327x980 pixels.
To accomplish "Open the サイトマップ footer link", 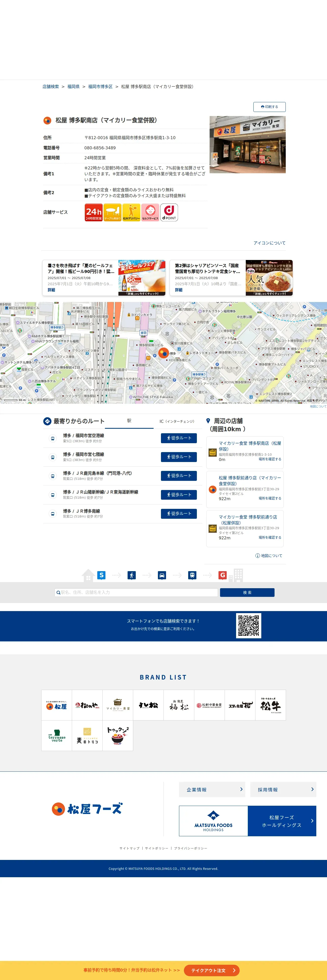I will click(x=129, y=848).
